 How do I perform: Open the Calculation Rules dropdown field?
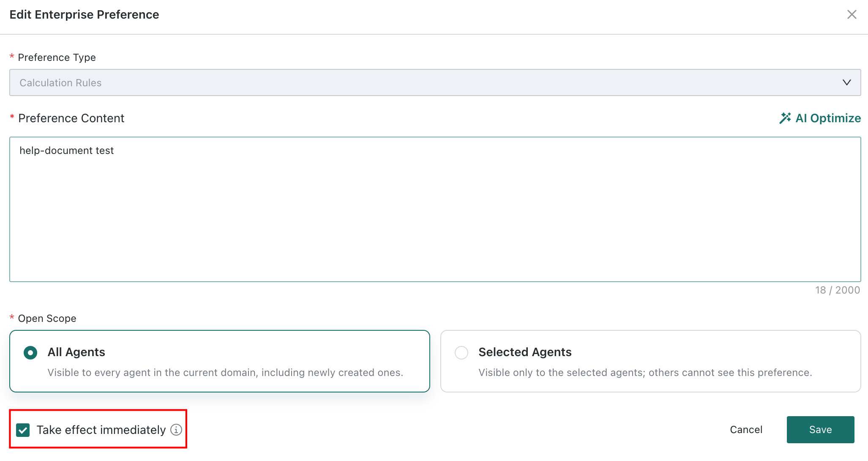coord(435,82)
